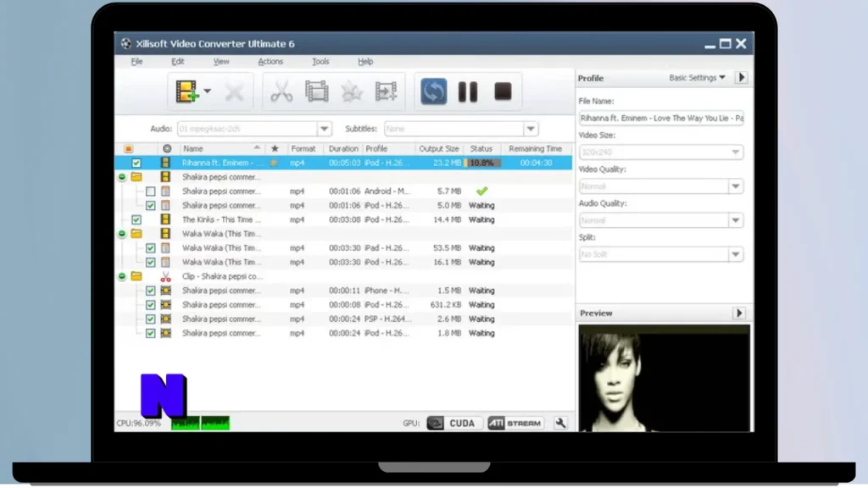Click the 10.8% progress bar
Screen dimensions: 868x488
[x=481, y=164]
